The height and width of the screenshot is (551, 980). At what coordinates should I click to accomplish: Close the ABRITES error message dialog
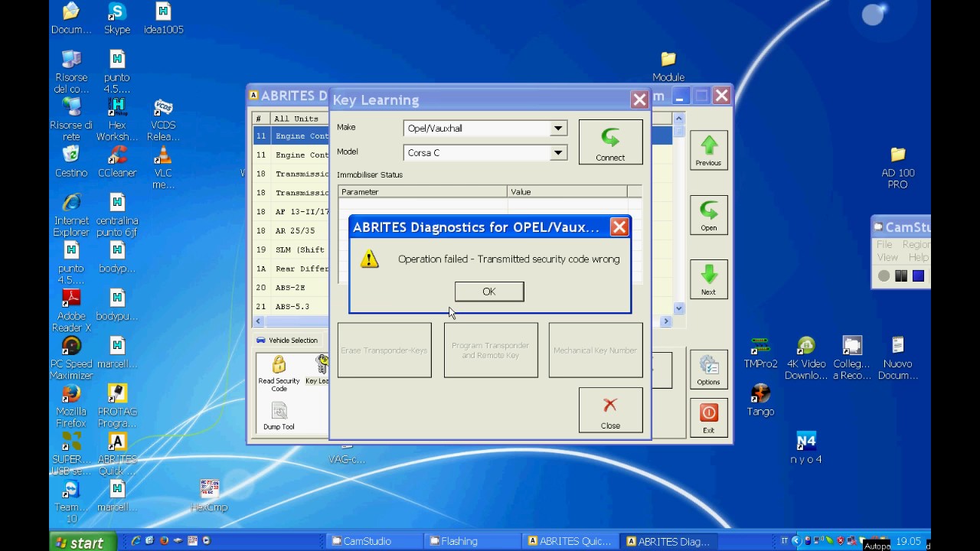click(x=619, y=227)
